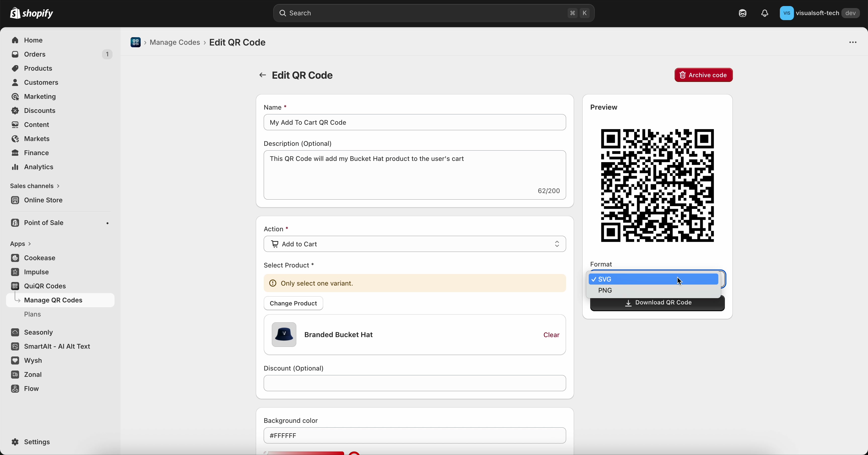Viewport: 868px width, 455px height.
Task: Expand the Apps section
Action: coord(20,244)
